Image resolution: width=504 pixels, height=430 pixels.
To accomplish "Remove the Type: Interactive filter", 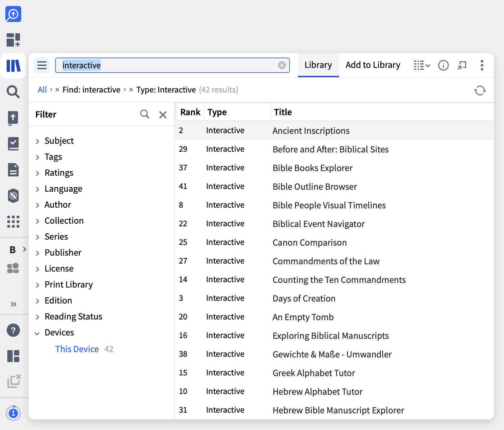I will coord(131,90).
